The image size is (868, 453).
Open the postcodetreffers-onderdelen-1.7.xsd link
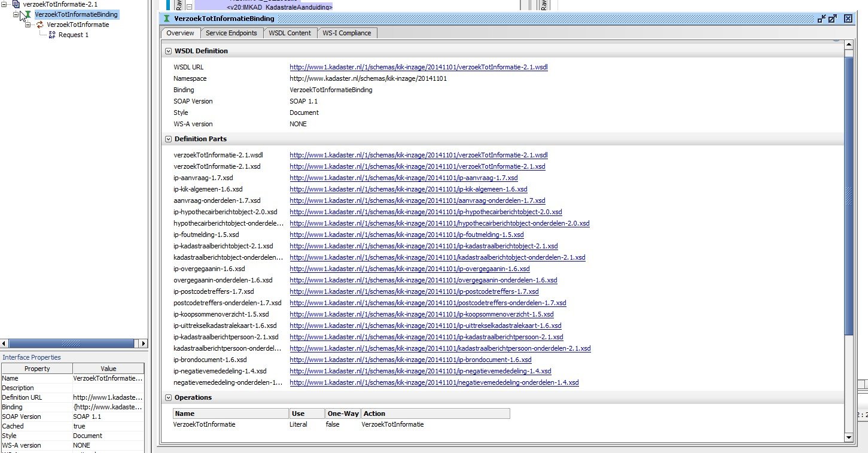[x=428, y=303]
